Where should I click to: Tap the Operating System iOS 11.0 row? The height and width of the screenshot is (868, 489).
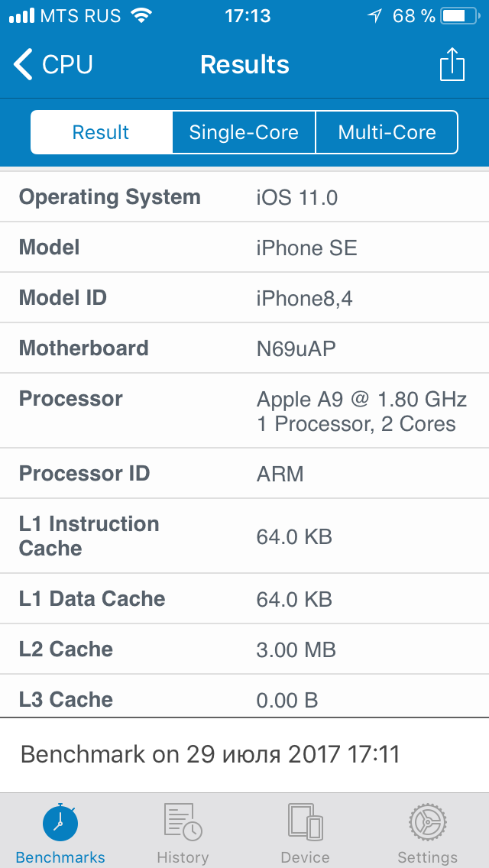click(244, 197)
